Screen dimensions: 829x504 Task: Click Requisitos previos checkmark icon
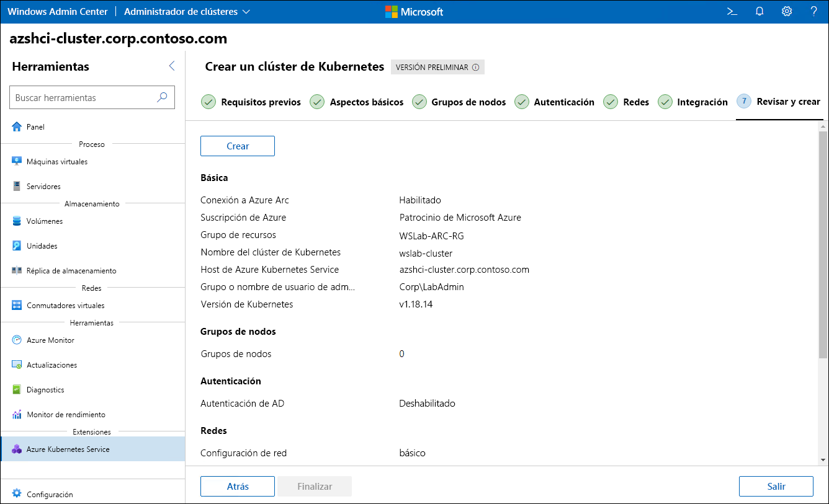208,102
